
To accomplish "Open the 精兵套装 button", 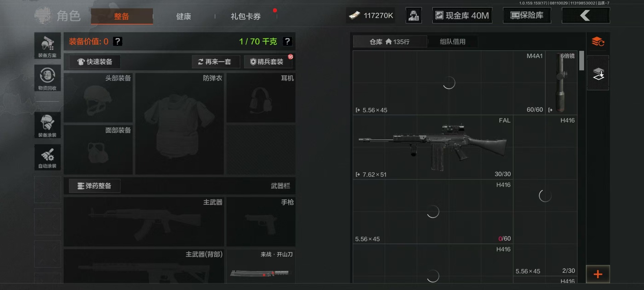I will click(268, 62).
